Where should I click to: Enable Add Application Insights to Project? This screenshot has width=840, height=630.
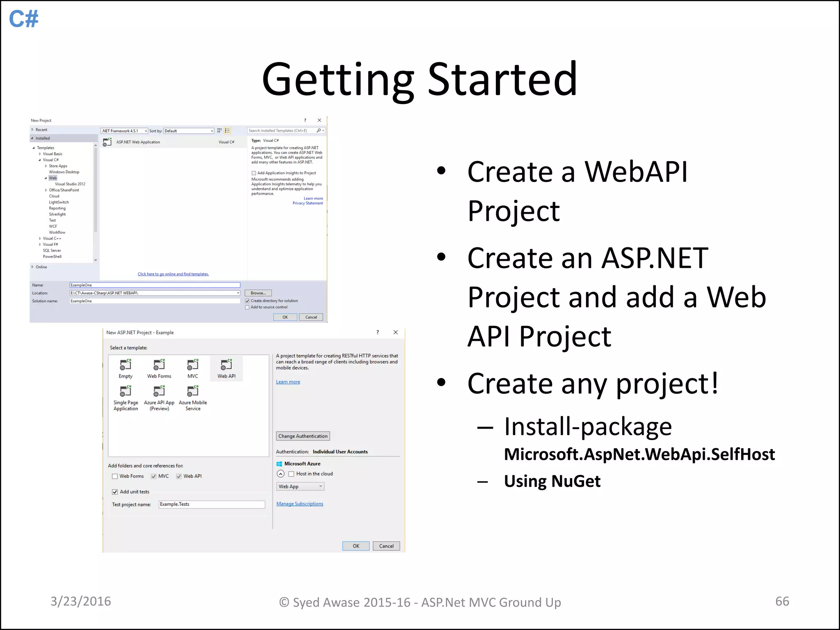[x=254, y=173]
